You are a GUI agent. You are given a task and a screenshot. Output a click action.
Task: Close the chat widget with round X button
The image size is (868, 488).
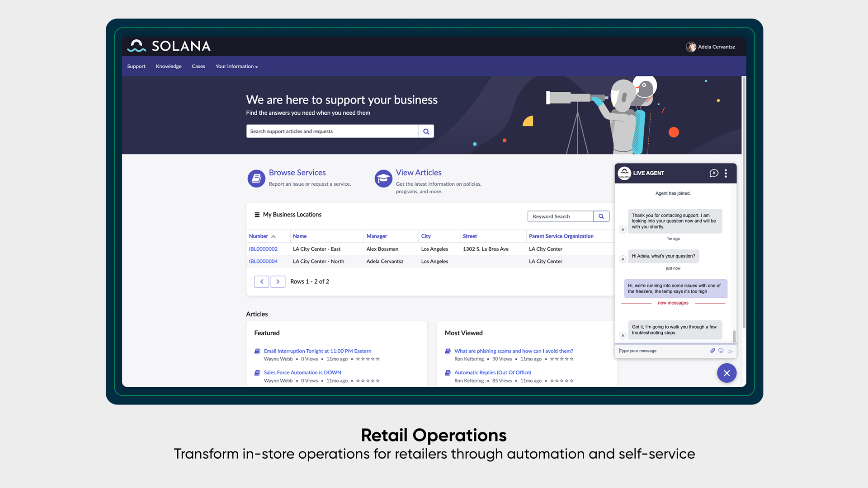pyautogui.click(x=726, y=373)
